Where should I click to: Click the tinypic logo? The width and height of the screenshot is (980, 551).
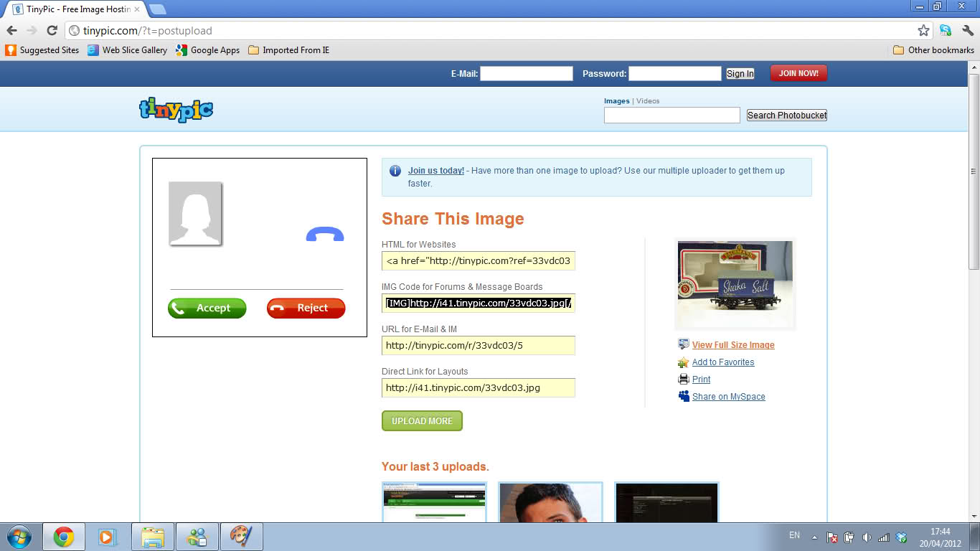click(176, 109)
